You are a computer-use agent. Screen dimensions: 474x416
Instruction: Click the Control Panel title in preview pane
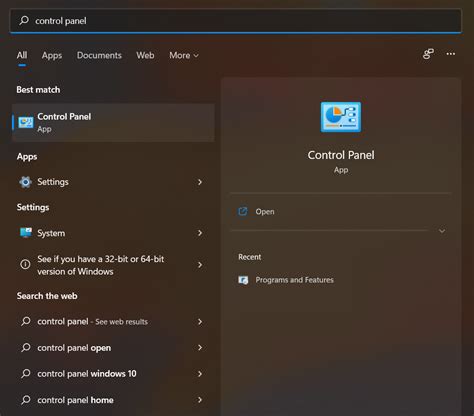341,155
